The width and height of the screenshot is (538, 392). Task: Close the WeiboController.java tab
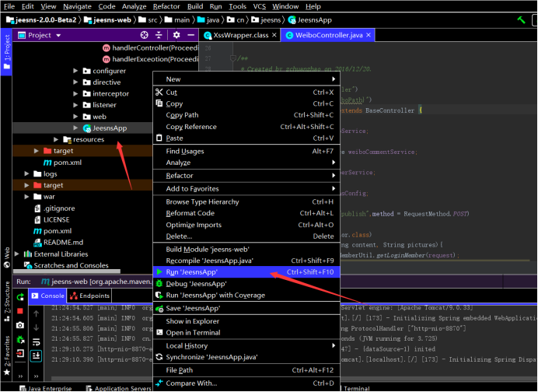point(369,35)
